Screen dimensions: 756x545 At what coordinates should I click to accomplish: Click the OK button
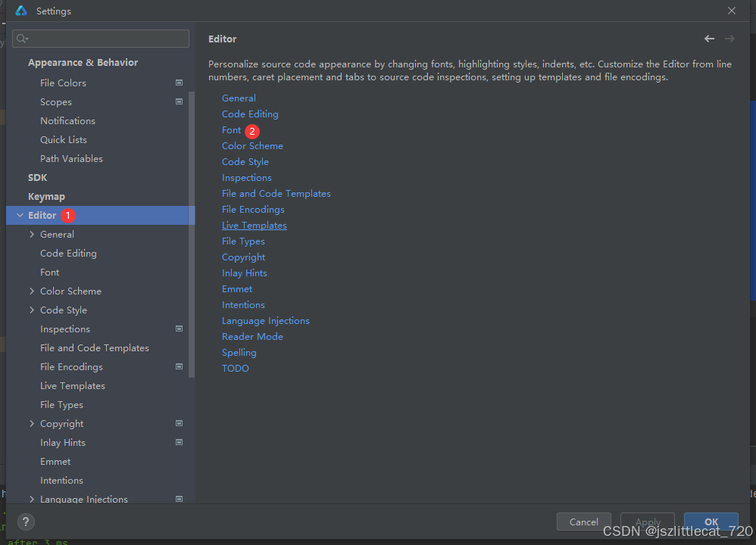pos(711,522)
